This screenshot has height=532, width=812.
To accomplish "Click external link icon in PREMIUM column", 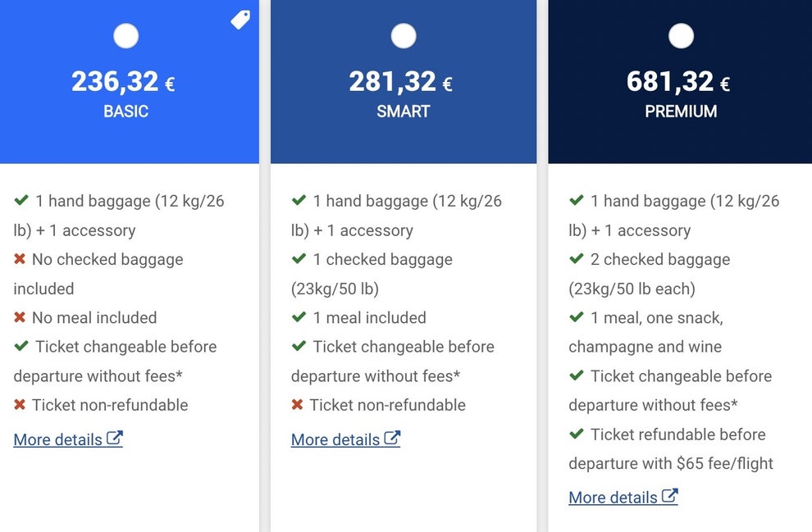I will point(670,496).
